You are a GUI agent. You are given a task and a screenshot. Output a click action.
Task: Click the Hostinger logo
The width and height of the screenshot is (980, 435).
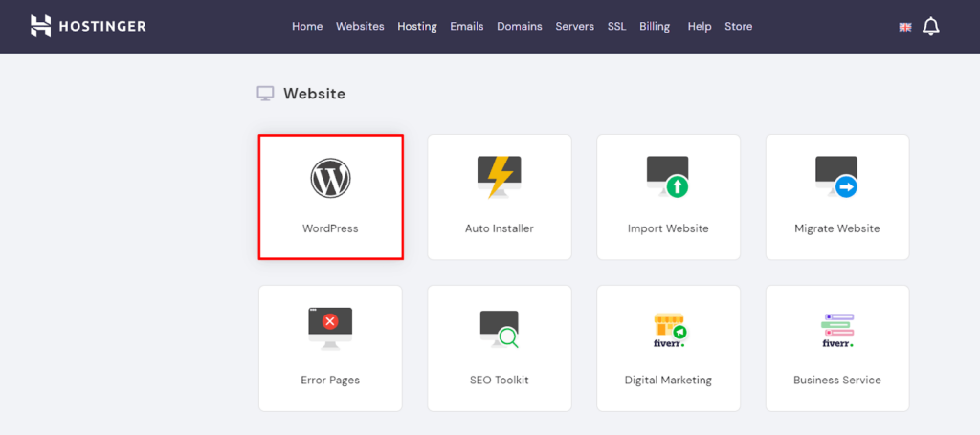click(x=88, y=26)
